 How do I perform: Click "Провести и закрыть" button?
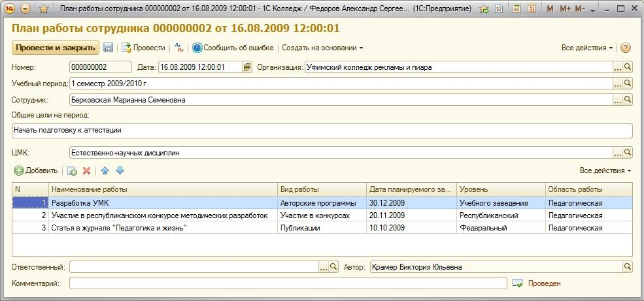click(x=56, y=48)
